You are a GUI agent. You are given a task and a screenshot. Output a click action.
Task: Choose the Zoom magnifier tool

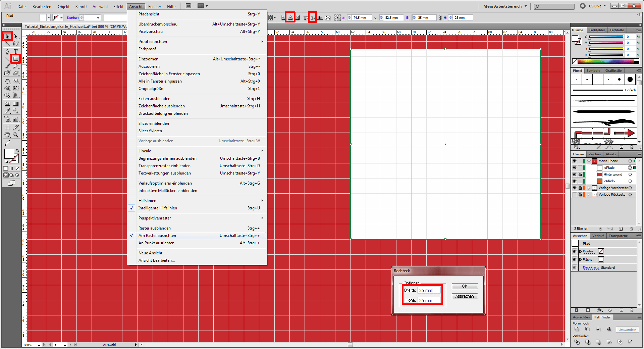pyautogui.click(x=15, y=135)
